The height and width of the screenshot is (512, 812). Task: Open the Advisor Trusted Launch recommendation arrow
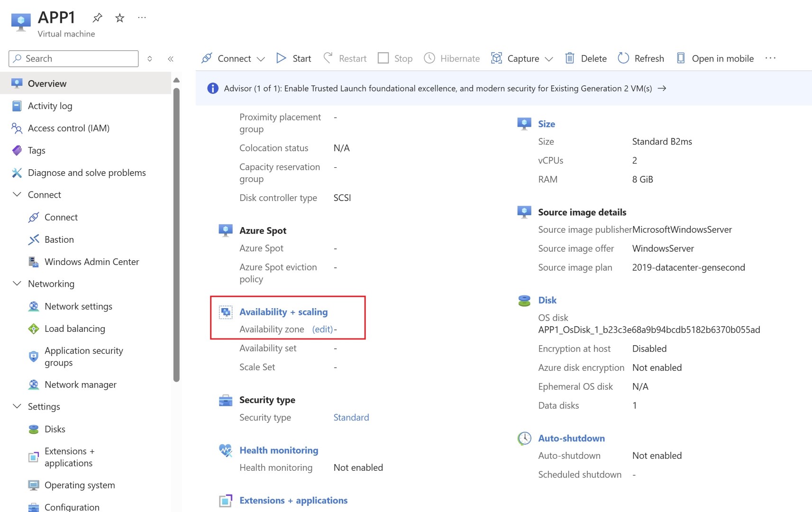pyautogui.click(x=662, y=88)
